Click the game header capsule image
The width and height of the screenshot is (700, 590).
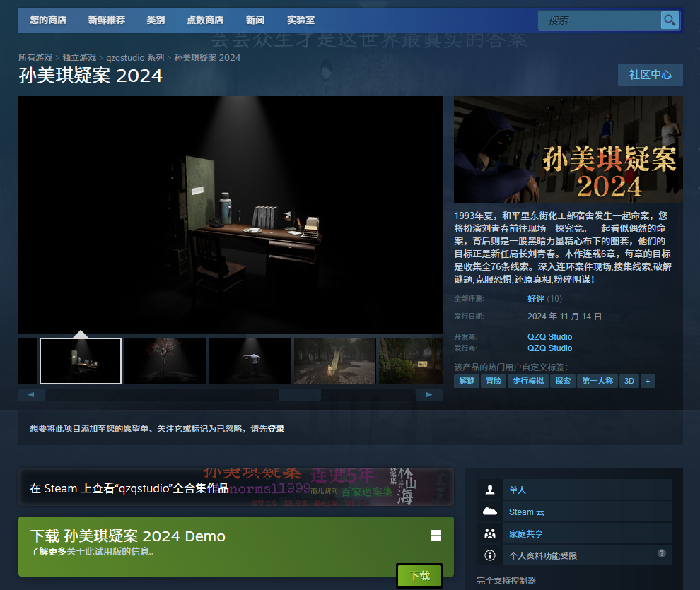568,149
